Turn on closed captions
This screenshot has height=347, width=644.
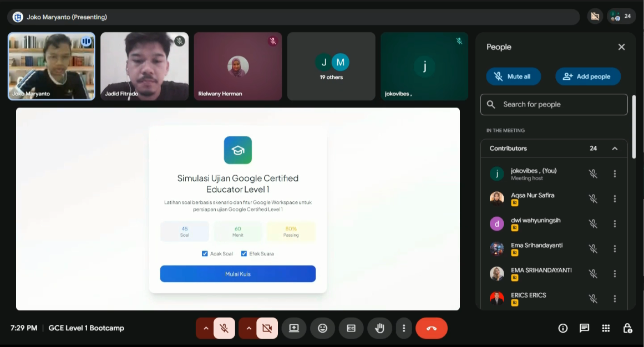click(351, 328)
